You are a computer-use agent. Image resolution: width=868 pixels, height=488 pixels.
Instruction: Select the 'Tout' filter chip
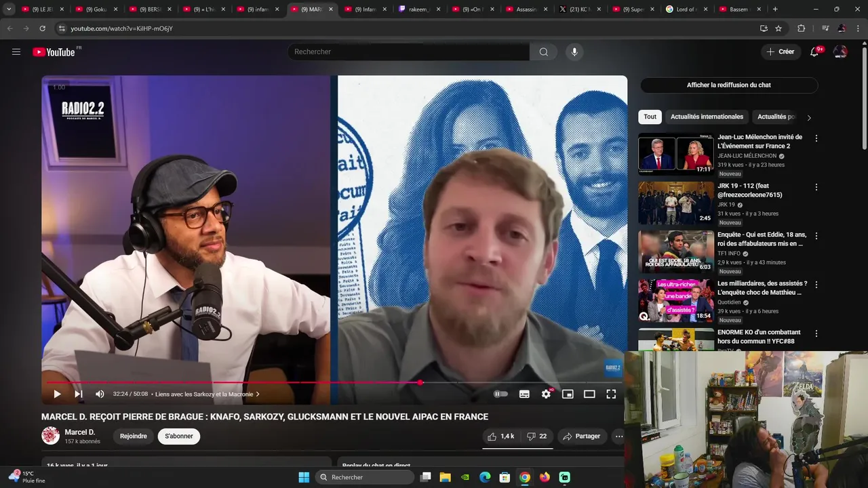click(x=650, y=117)
